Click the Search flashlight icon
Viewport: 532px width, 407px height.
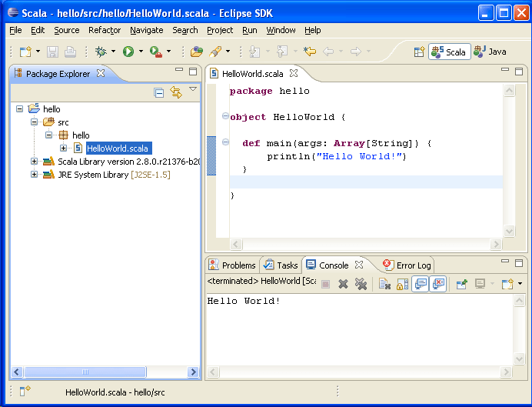[x=215, y=52]
